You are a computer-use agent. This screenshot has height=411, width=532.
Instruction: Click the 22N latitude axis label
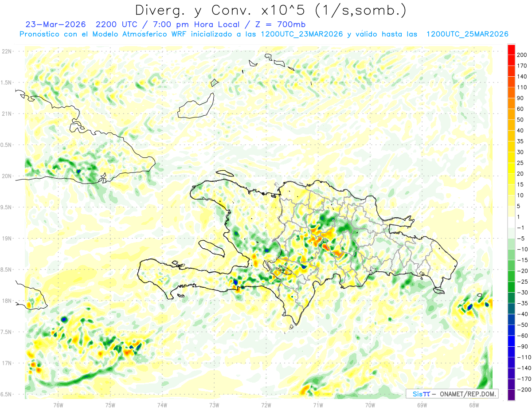pyautogui.click(x=6, y=51)
